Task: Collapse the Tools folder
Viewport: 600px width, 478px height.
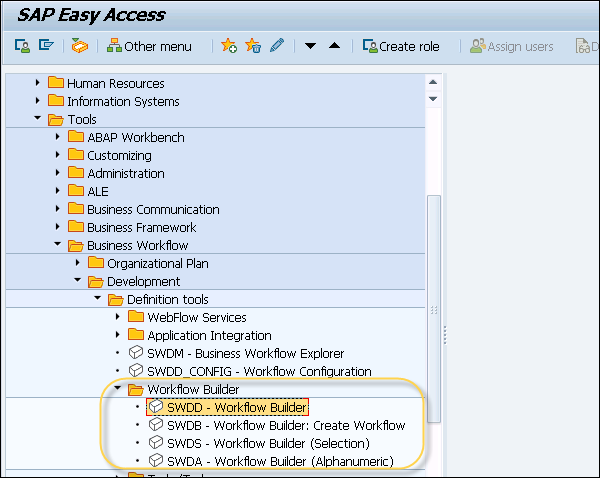Action: pos(38,118)
